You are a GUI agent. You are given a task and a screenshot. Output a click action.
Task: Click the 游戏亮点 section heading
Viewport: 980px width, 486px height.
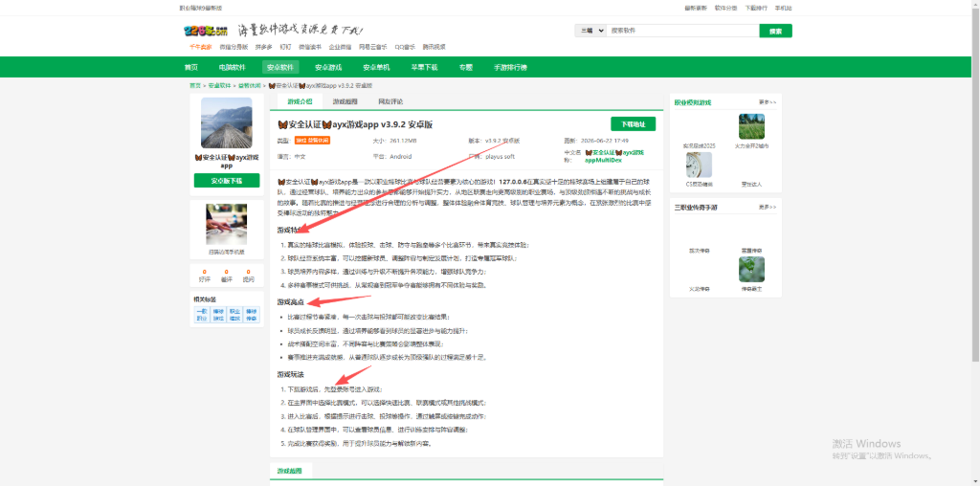coord(290,302)
